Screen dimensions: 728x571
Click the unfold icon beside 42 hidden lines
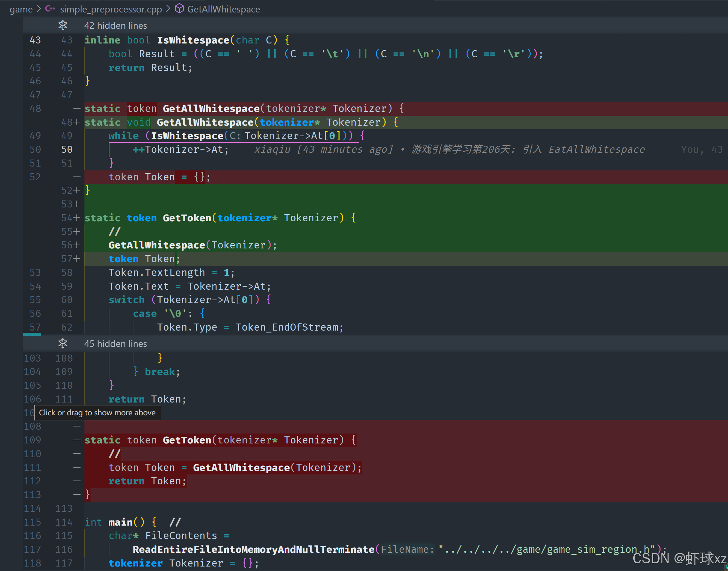(x=63, y=25)
